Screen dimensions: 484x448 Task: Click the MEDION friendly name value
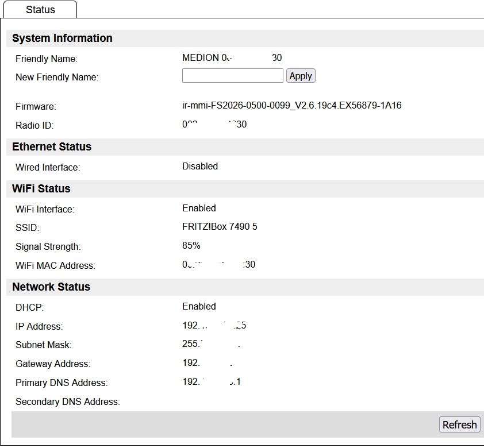point(232,58)
